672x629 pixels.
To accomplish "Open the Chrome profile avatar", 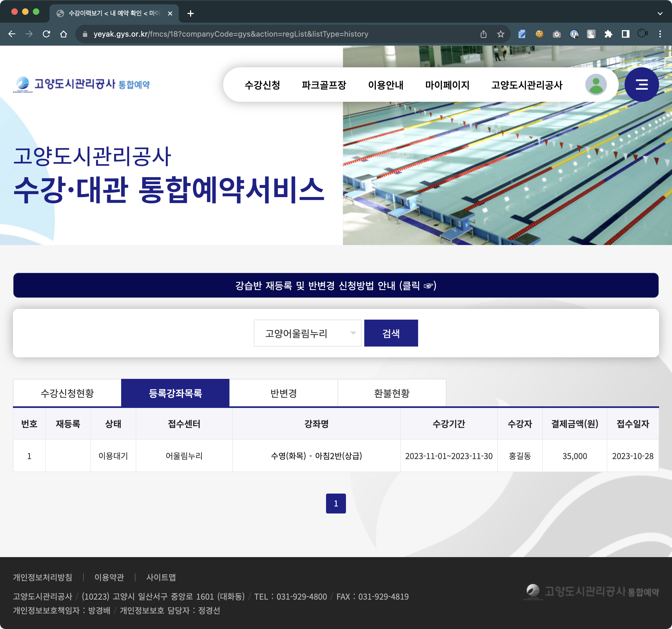I will click(x=643, y=34).
